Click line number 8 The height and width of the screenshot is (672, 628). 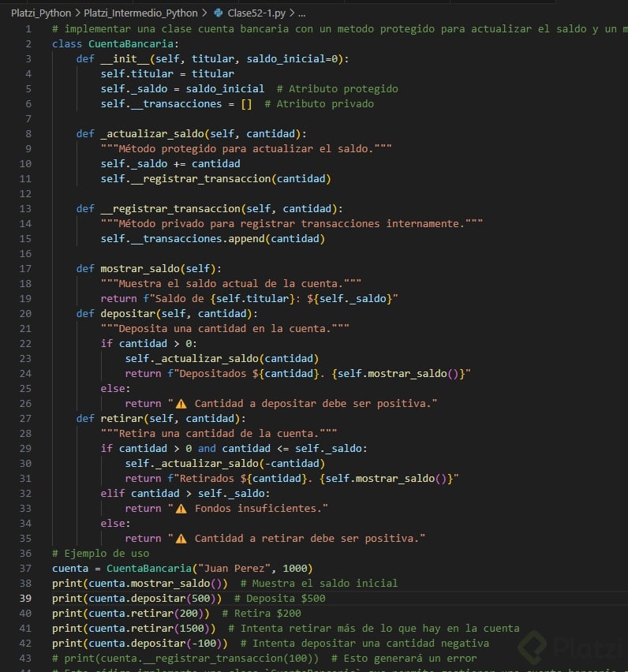click(x=28, y=134)
